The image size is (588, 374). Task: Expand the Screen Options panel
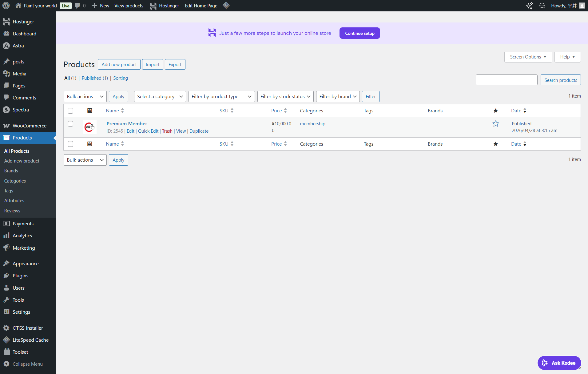pyautogui.click(x=528, y=57)
